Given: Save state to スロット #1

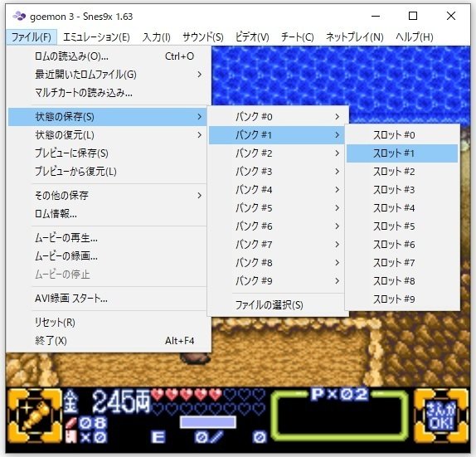Looking at the screenshot, I should point(402,153).
